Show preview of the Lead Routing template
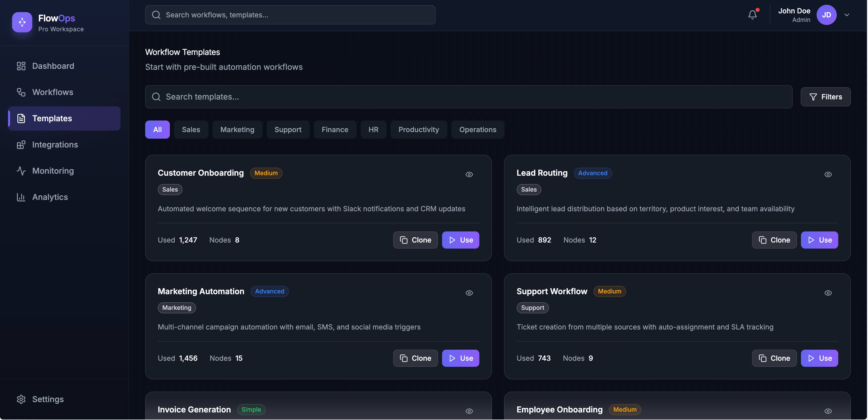The width and height of the screenshot is (868, 420). point(828,174)
